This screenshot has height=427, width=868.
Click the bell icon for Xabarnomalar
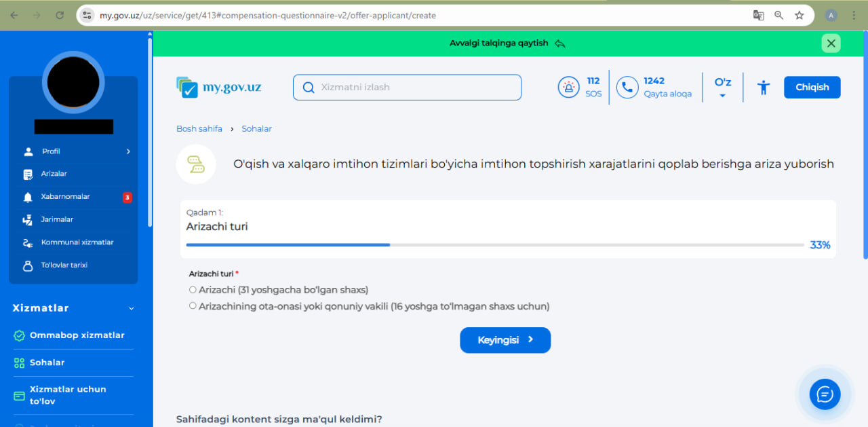pos(28,197)
